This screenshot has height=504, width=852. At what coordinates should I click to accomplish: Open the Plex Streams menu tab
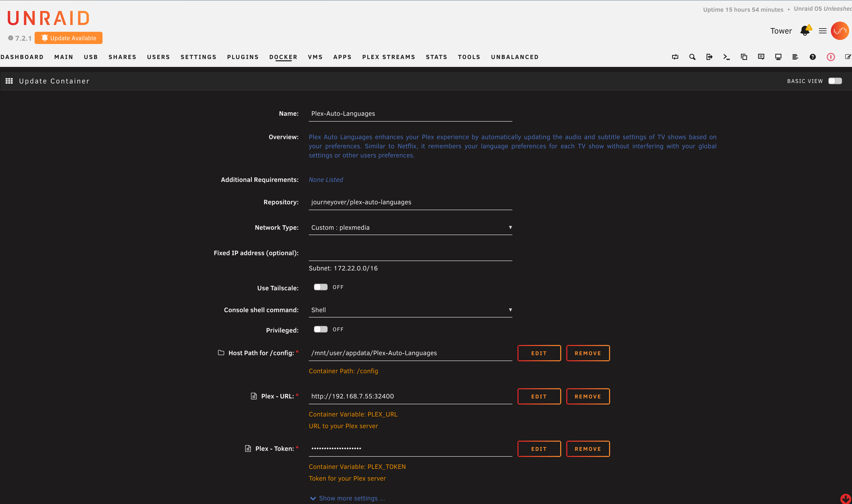click(389, 57)
